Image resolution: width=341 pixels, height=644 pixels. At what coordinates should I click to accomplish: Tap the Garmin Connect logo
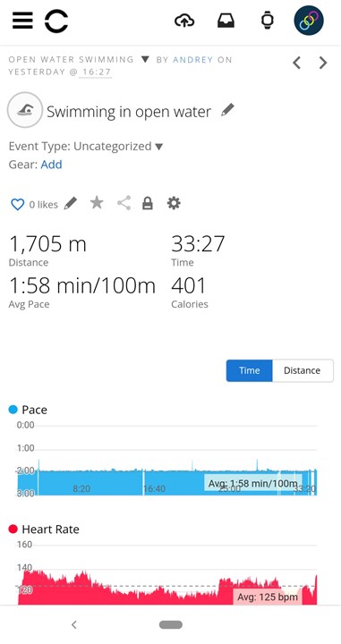[56, 21]
